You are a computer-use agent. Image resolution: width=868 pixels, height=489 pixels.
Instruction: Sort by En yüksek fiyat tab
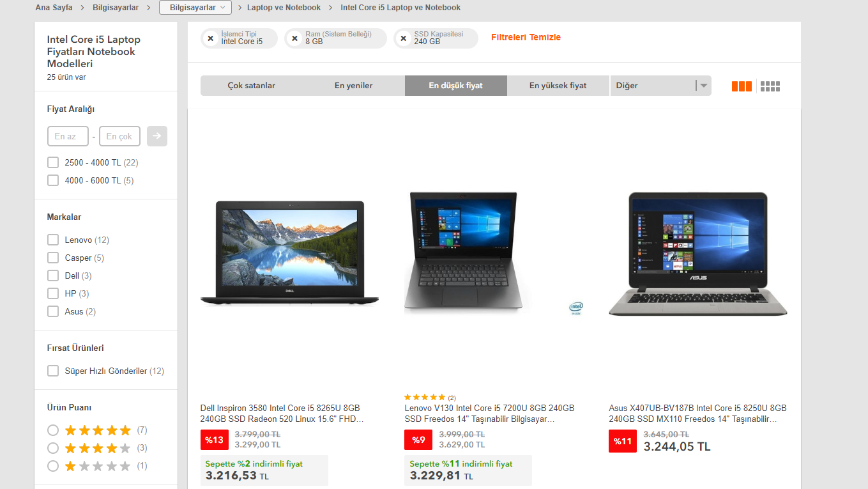(x=558, y=86)
